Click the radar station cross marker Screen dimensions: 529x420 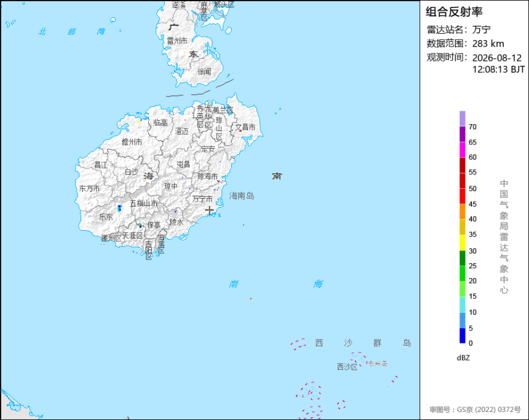tap(210, 210)
